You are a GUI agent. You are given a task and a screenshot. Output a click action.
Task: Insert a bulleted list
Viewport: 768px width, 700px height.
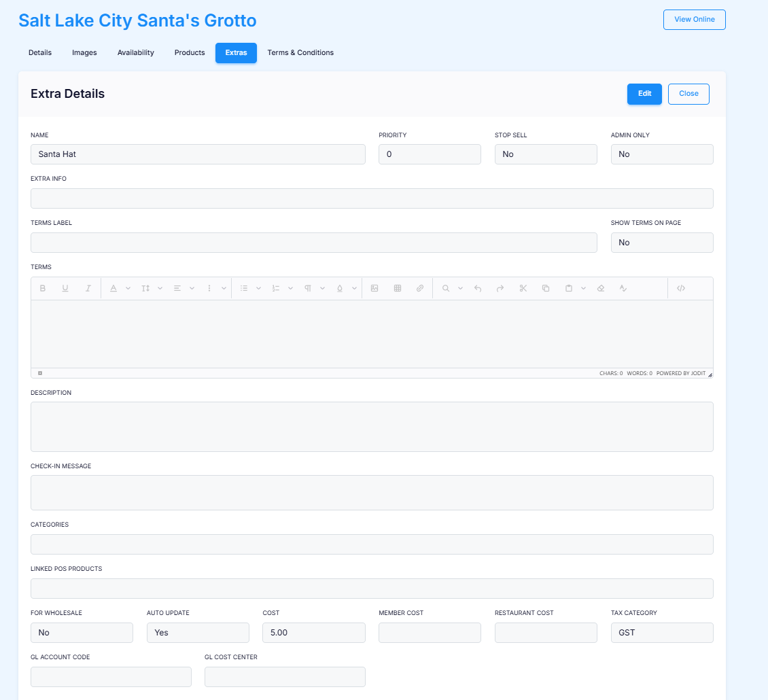point(244,289)
